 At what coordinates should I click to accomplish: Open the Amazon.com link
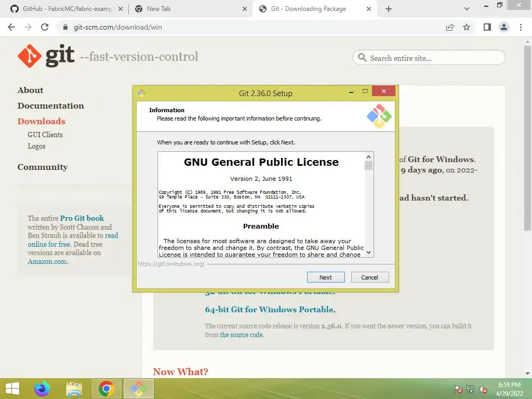coord(47,262)
